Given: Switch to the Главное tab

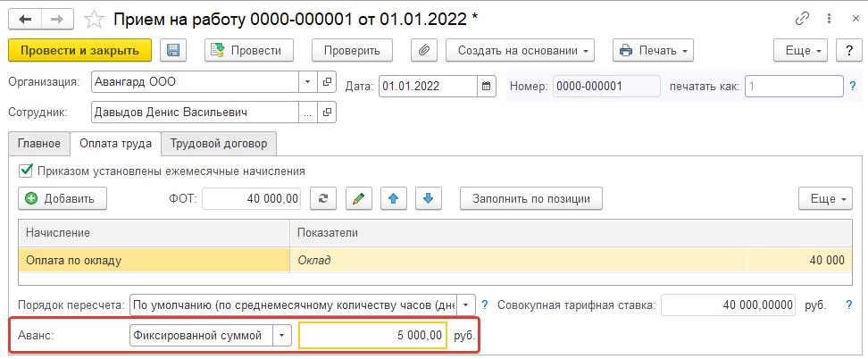Looking at the screenshot, I should (38, 143).
